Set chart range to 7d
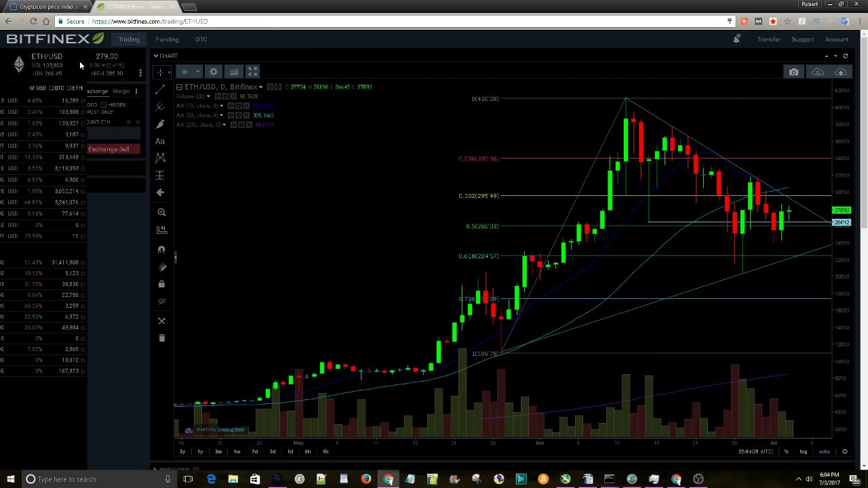Viewport: 868px width, 488px height. (254, 451)
